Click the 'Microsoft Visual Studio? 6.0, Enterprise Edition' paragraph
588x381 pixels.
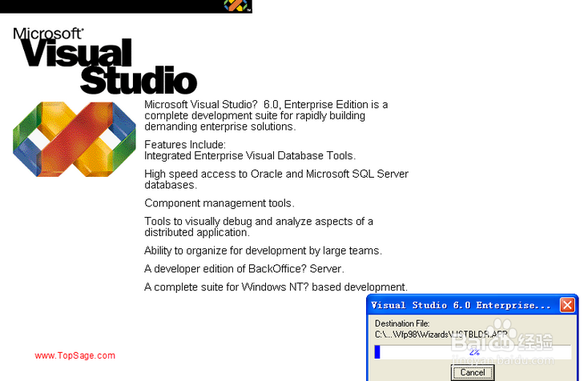[x=266, y=115]
